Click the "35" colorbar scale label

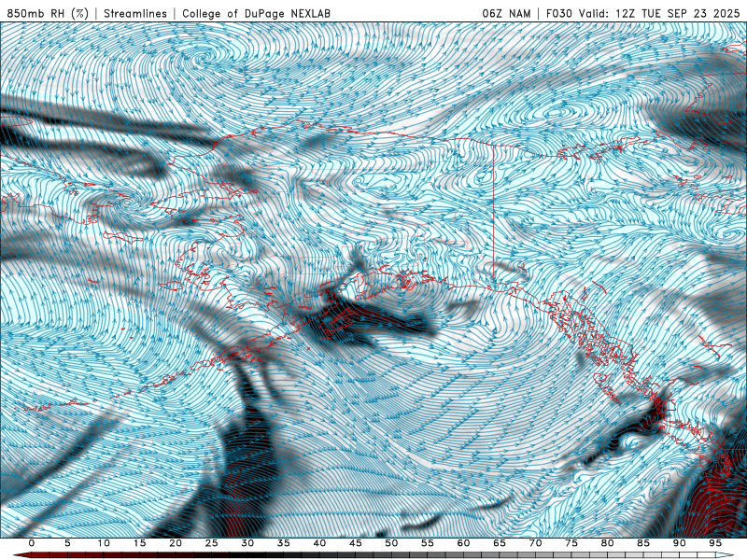pos(284,543)
